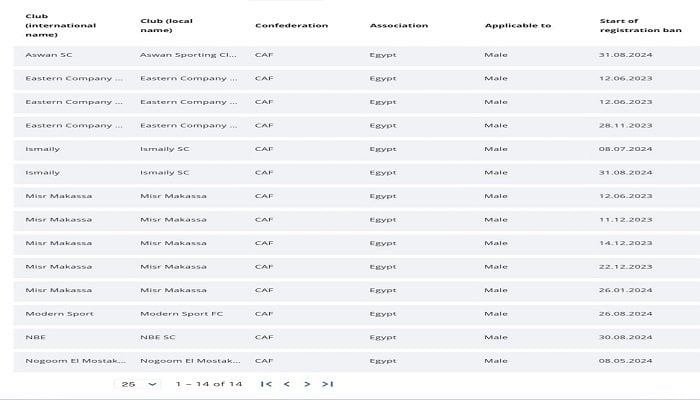The height and width of the screenshot is (400, 700).
Task: Click the date 31.08.2024 in Aswan SC row
Action: point(625,55)
